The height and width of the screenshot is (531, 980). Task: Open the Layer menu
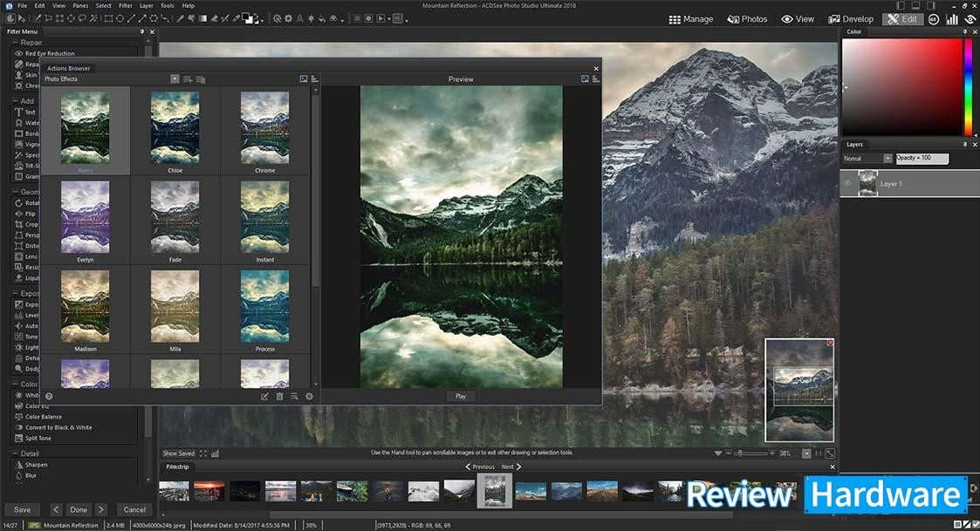click(147, 5)
